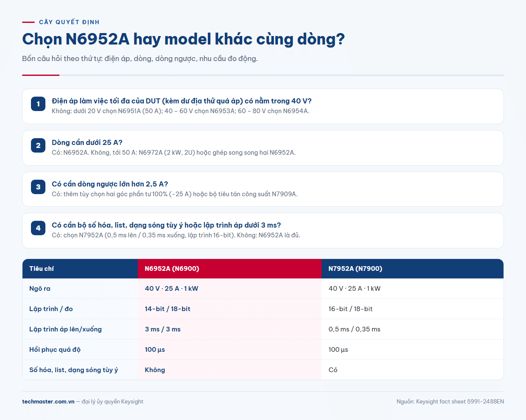Click the answer line mentioning N6972A (2 kW, 2U)

coord(173,153)
